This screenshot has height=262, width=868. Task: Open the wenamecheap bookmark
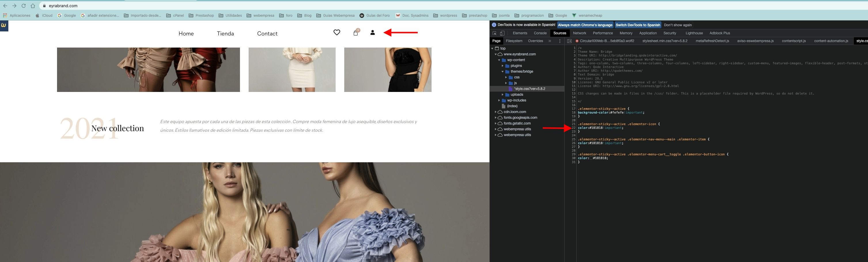(x=587, y=16)
